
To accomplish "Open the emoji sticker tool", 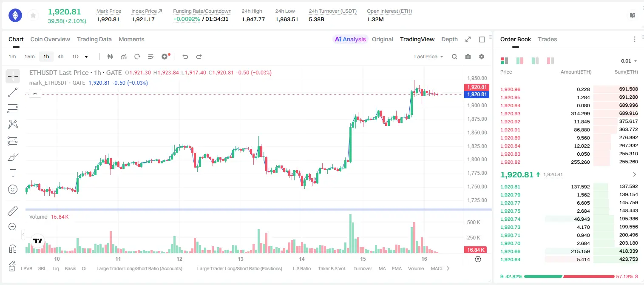I will click(13, 189).
